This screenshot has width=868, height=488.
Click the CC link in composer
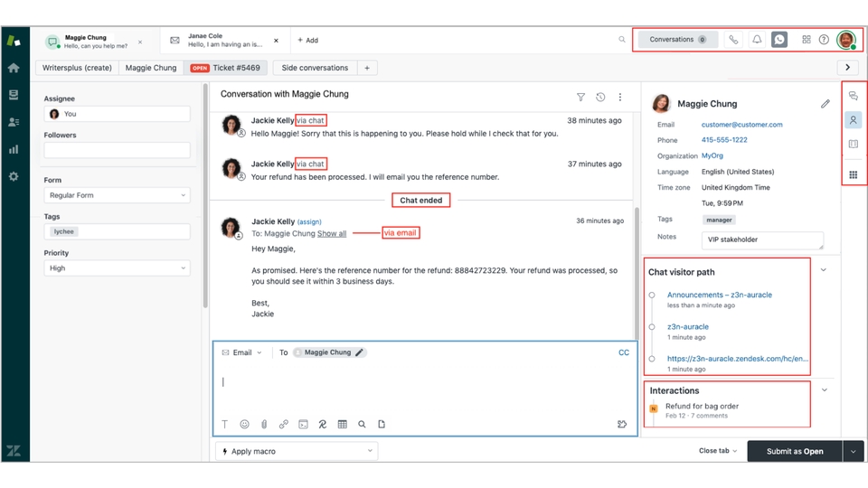click(623, 352)
